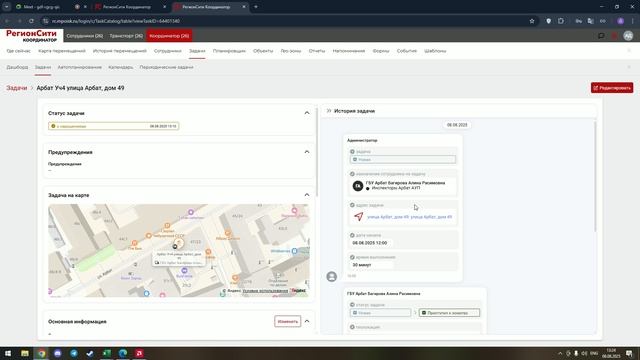Bookmark this page with star icon
Screen dimensions: 640x360
532,21
